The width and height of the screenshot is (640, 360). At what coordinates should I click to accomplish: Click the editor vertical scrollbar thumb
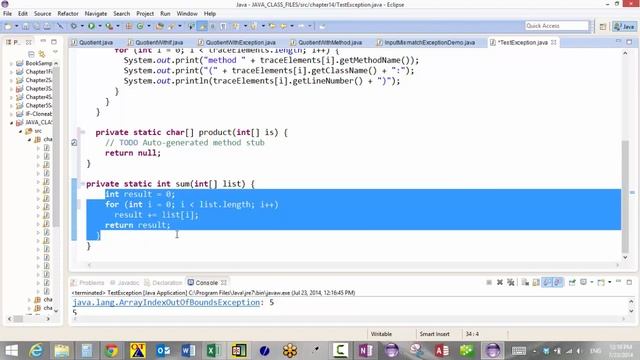(x=625, y=196)
